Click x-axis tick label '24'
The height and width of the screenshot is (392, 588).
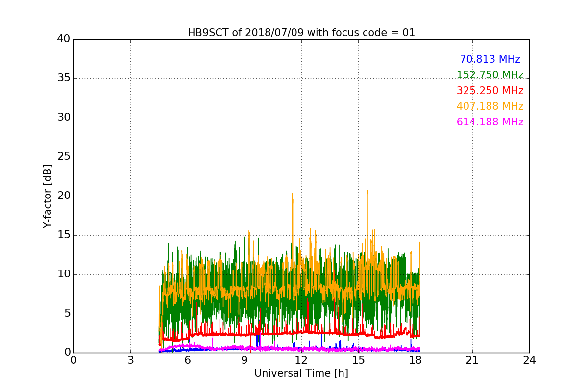point(529,360)
